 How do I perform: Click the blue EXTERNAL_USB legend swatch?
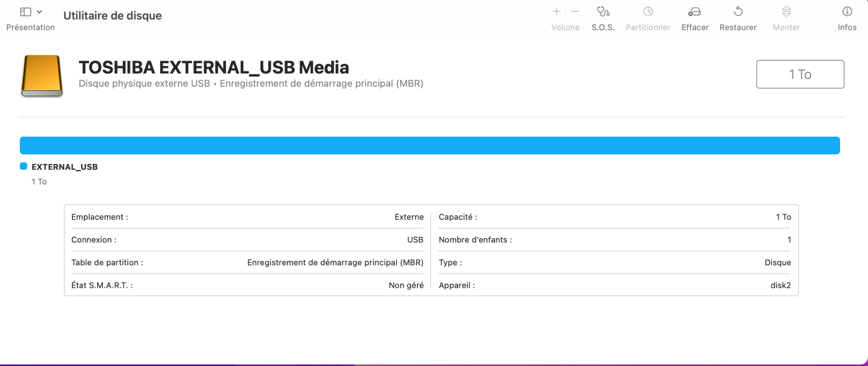(23, 167)
